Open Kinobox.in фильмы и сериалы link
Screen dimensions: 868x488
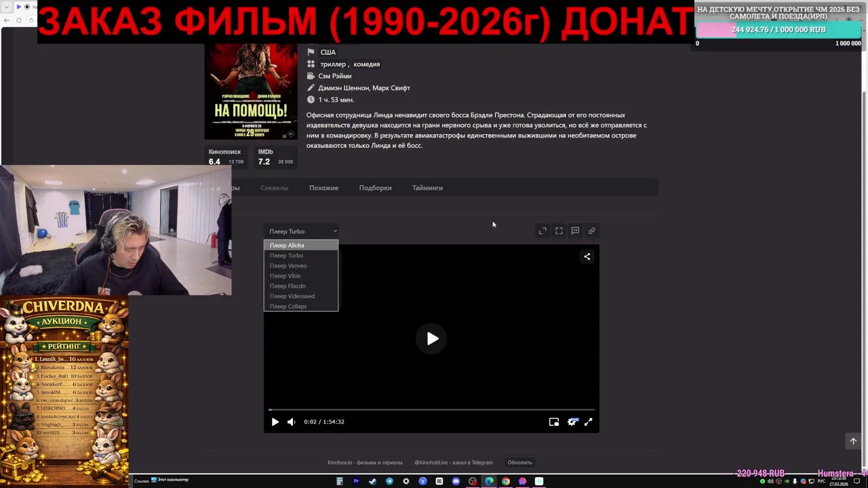365,462
